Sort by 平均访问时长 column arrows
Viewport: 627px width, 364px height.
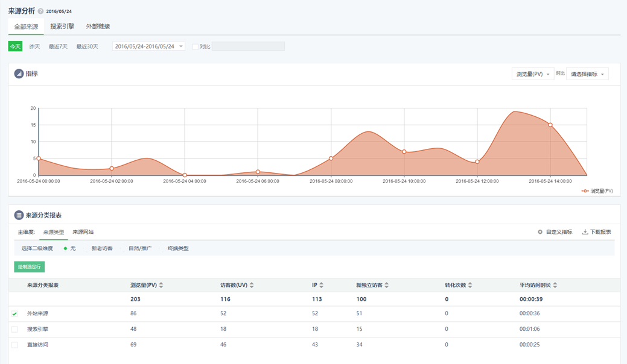555,285
